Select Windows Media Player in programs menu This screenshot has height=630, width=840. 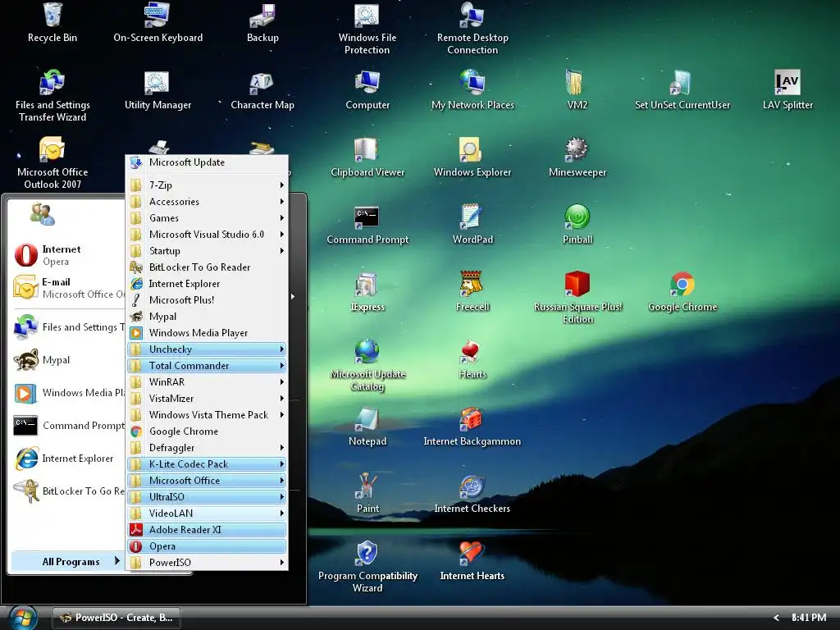tap(207, 333)
